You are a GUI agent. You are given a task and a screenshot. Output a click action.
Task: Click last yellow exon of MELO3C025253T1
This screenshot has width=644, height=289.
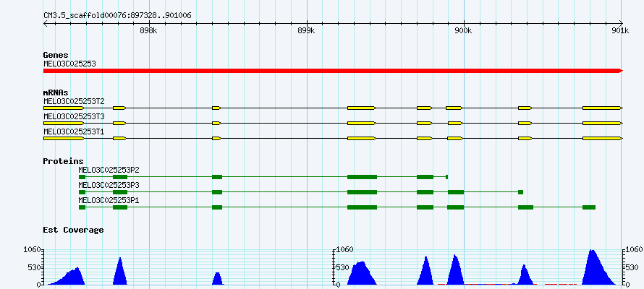click(603, 138)
